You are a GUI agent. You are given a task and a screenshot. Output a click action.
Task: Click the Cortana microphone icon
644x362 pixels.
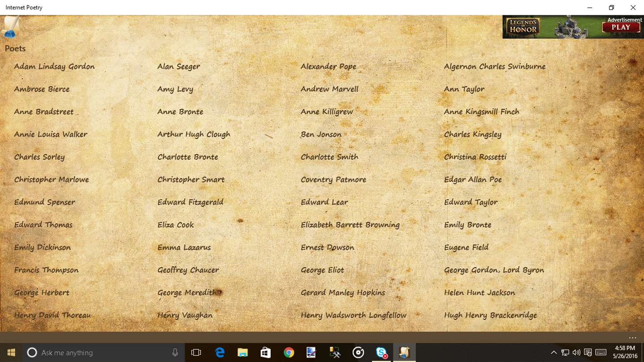(175, 353)
